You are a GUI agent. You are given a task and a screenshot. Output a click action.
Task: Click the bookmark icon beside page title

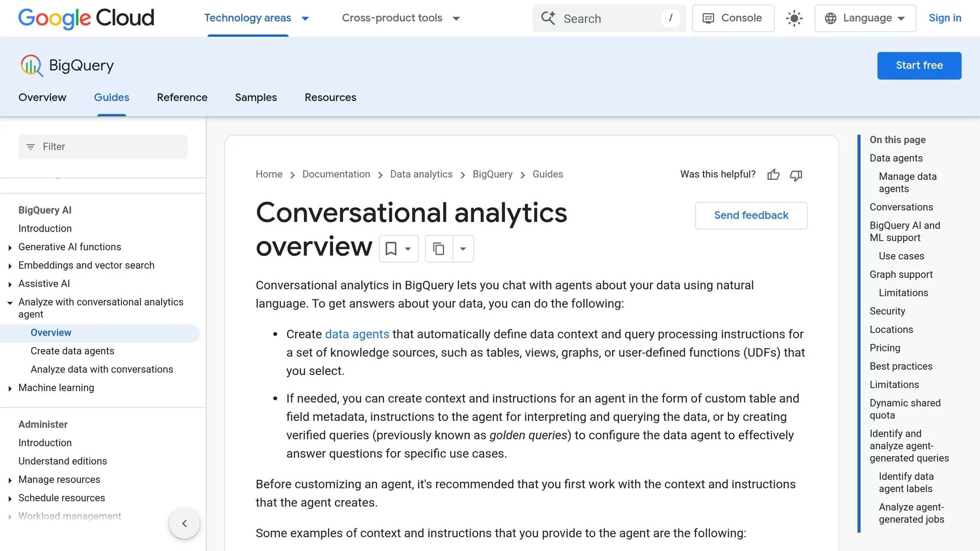coord(391,249)
